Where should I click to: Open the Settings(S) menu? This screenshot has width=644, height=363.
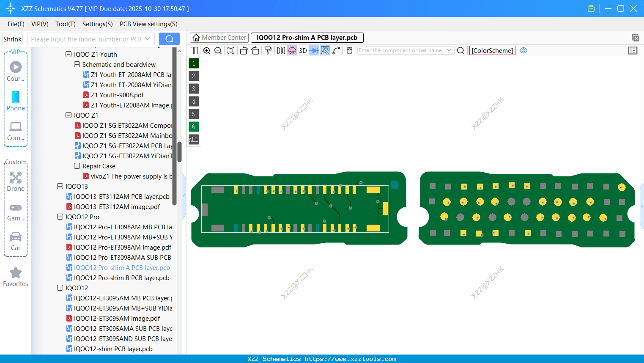pyautogui.click(x=98, y=24)
